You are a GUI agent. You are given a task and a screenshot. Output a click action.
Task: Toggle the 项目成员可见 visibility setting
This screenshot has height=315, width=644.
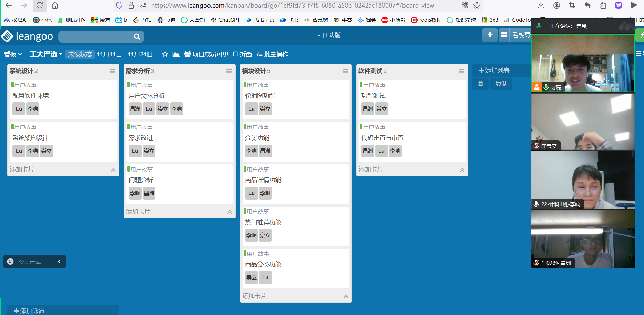pyautogui.click(x=206, y=54)
